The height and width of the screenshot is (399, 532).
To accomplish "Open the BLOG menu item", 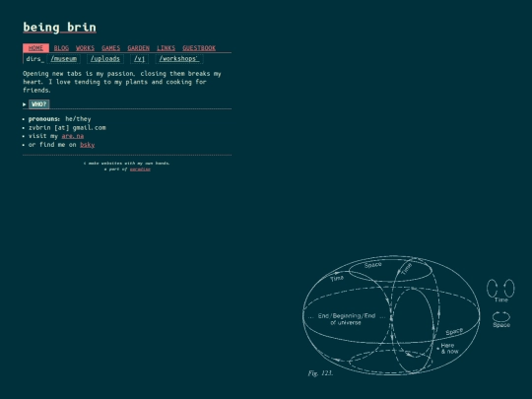I will (61, 48).
